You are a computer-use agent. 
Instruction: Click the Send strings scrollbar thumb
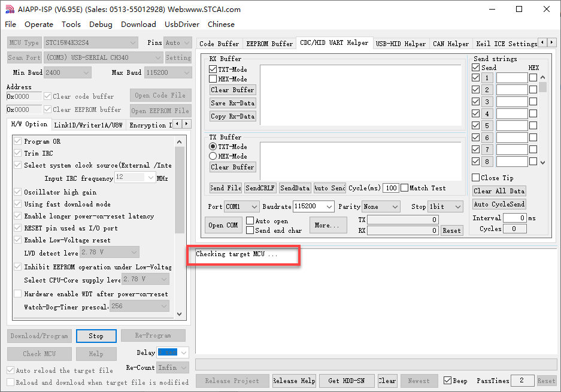tap(543, 87)
